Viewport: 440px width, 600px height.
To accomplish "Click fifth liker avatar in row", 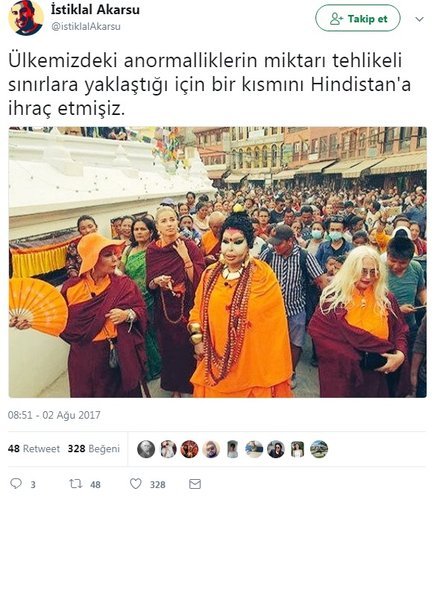I will tap(232, 449).
